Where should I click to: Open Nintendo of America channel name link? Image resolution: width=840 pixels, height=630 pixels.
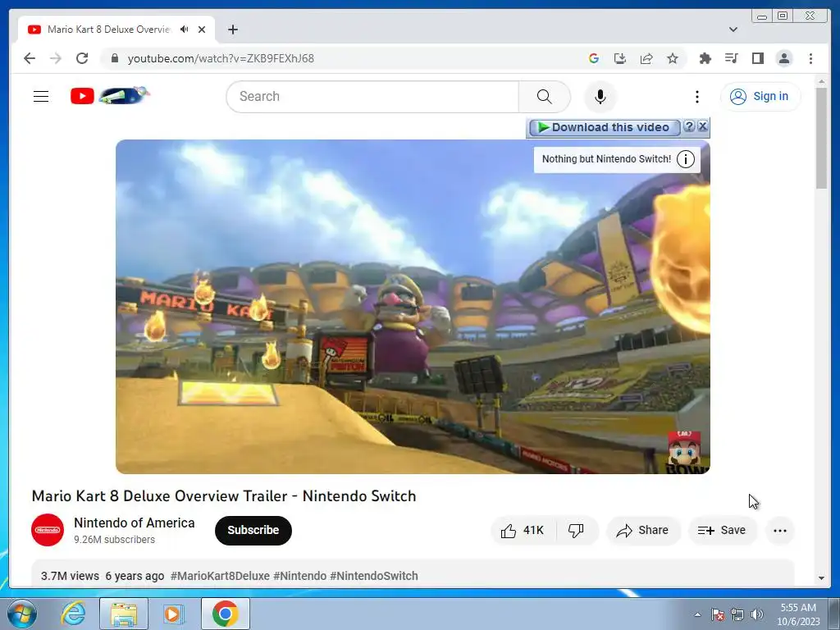pyautogui.click(x=134, y=523)
